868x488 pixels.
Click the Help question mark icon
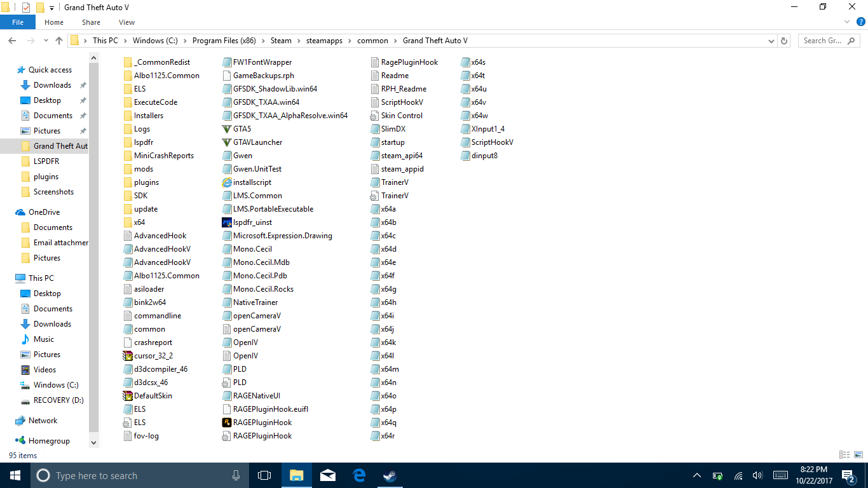[x=861, y=22]
